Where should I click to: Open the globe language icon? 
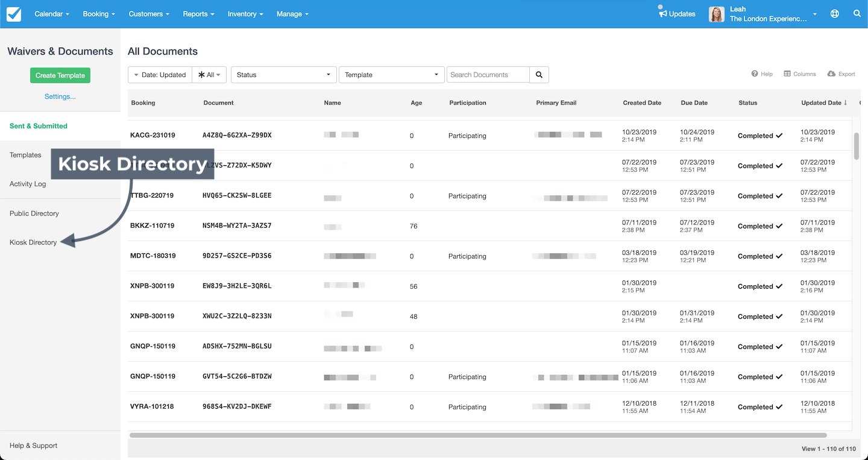point(835,14)
